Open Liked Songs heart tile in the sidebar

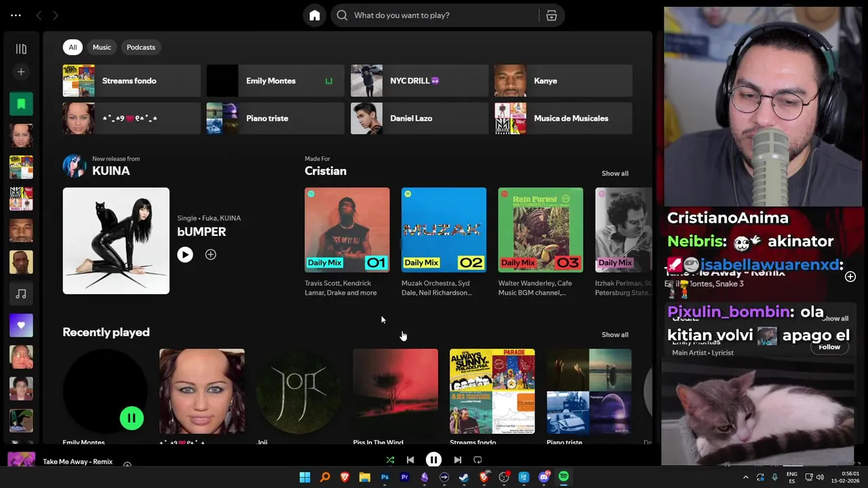coord(21,325)
